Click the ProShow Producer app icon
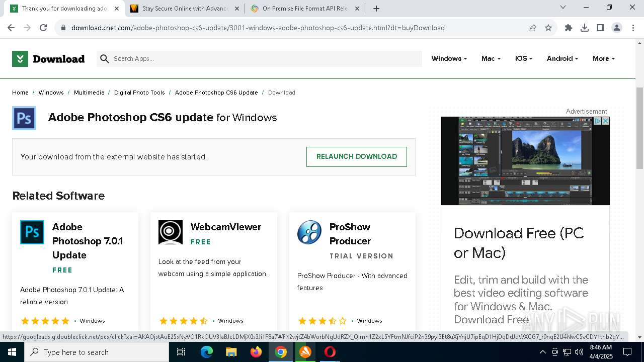 (309, 232)
